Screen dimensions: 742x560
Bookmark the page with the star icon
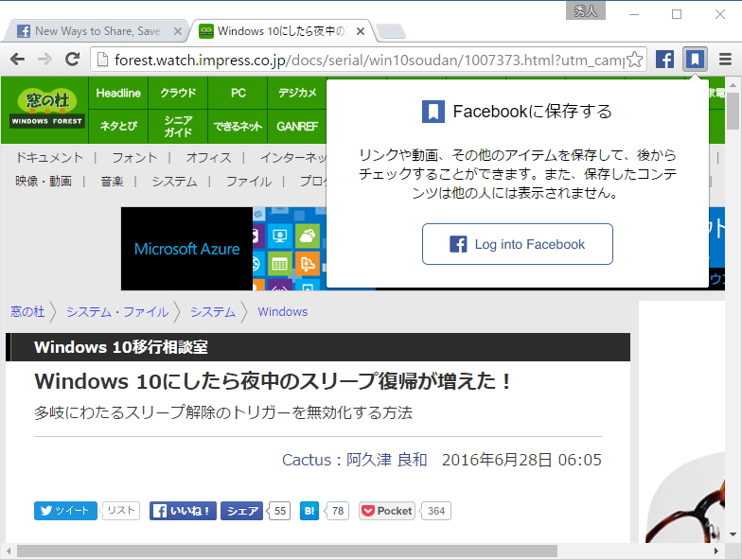tap(634, 60)
